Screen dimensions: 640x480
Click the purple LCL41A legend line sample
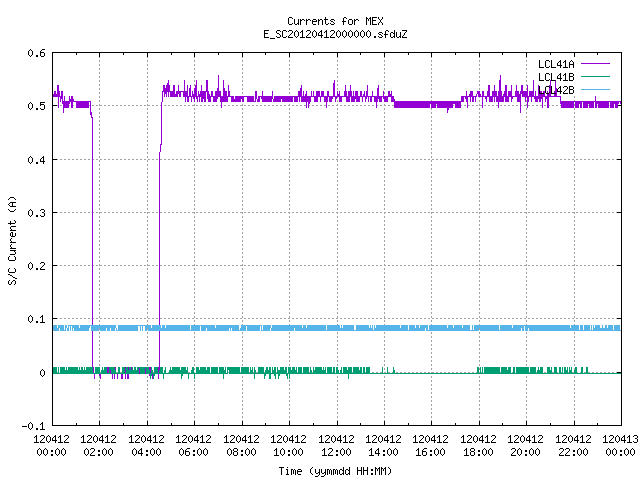595,64
